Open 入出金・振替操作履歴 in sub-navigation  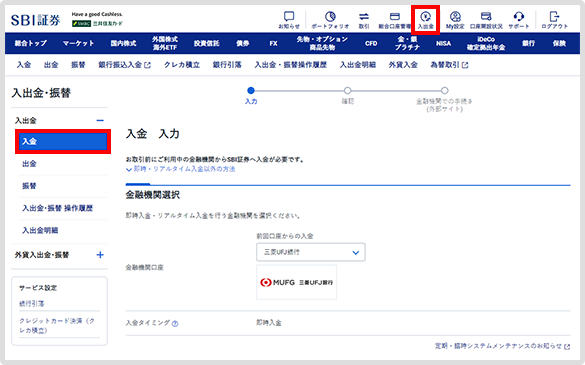point(291,65)
